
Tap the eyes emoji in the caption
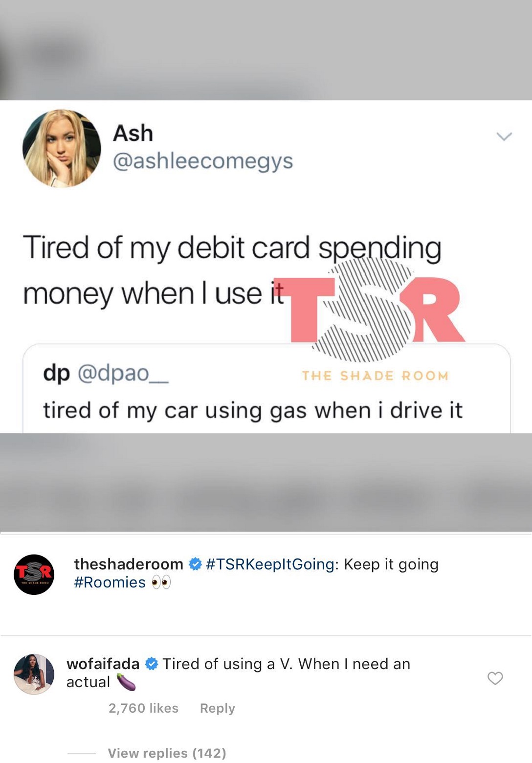(x=161, y=582)
